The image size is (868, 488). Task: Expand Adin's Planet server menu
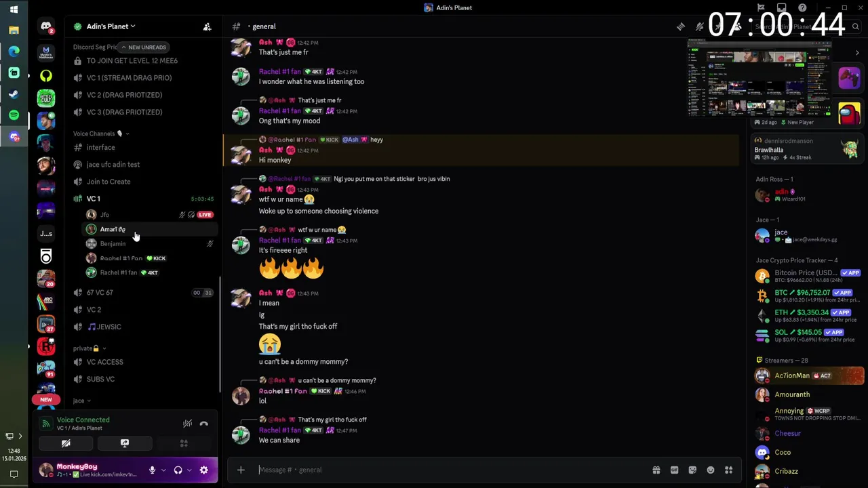click(112, 26)
